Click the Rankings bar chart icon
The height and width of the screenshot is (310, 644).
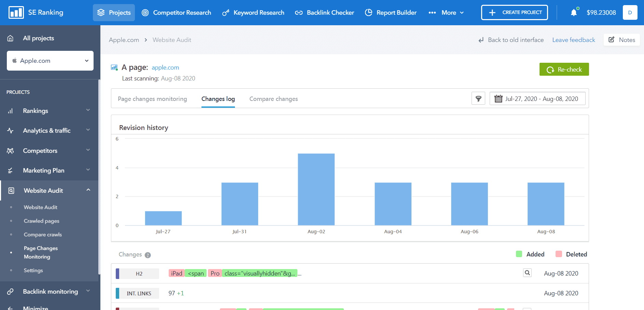pos(11,111)
